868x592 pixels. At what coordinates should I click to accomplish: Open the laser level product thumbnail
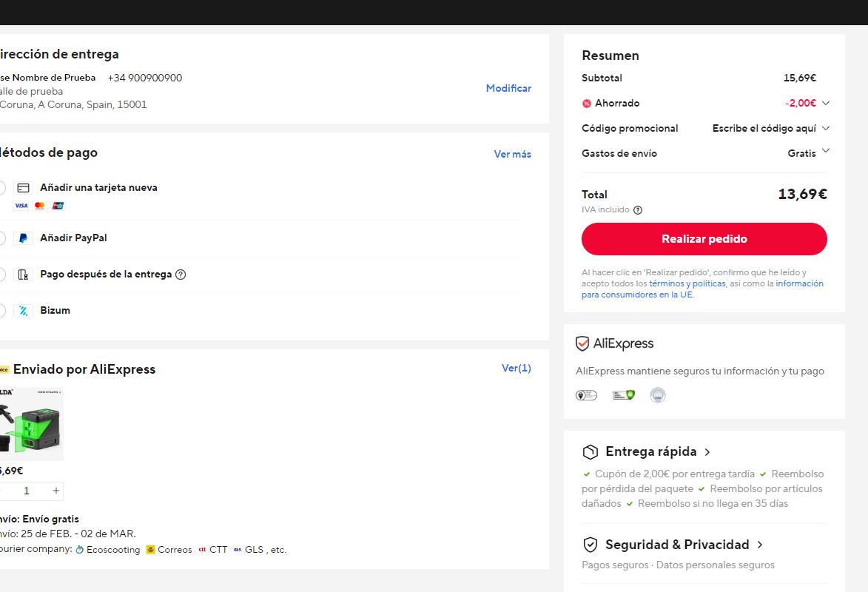click(31, 423)
